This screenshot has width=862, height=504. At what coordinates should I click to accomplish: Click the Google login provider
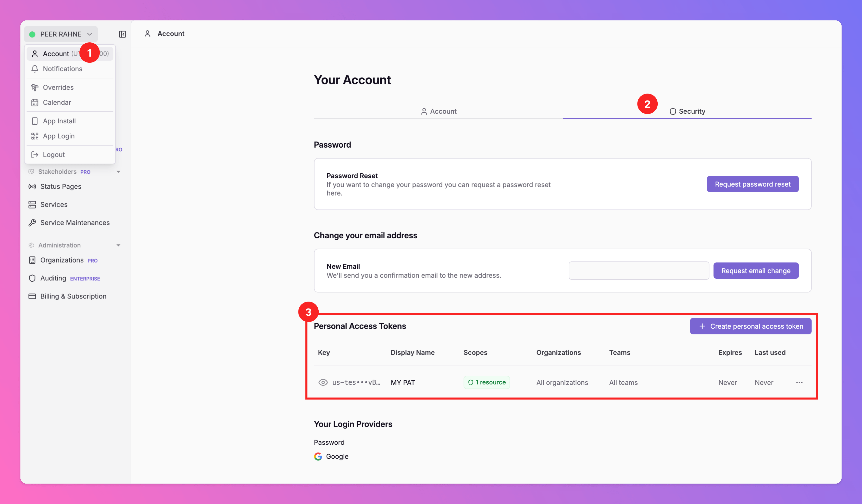coord(331,457)
